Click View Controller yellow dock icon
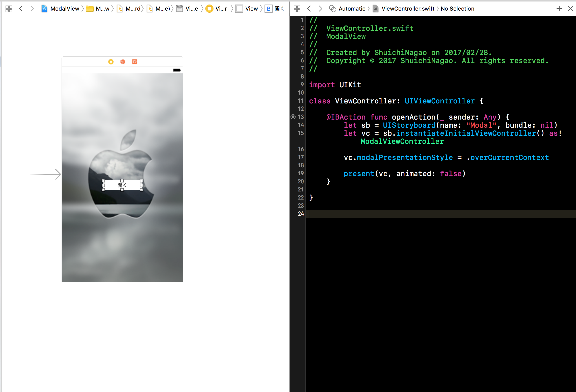The width and height of the screenshot is (576, 392). [111, 62]
